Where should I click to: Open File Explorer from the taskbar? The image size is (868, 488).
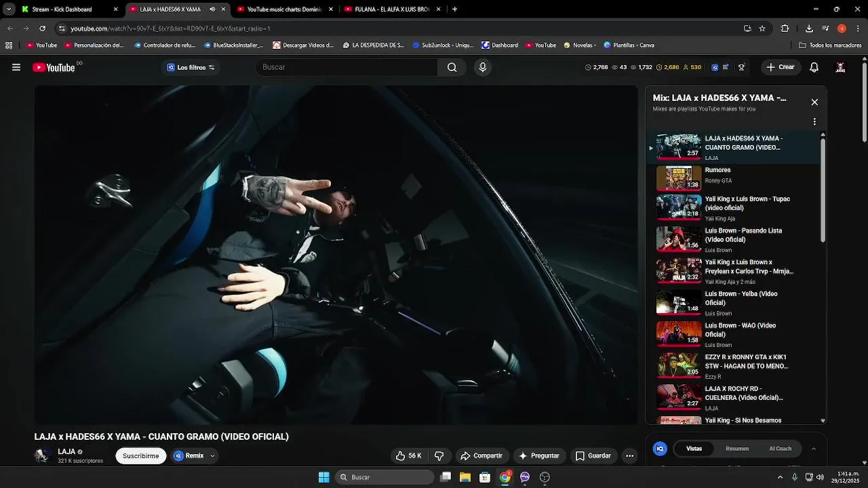click(x=465, y=477)
